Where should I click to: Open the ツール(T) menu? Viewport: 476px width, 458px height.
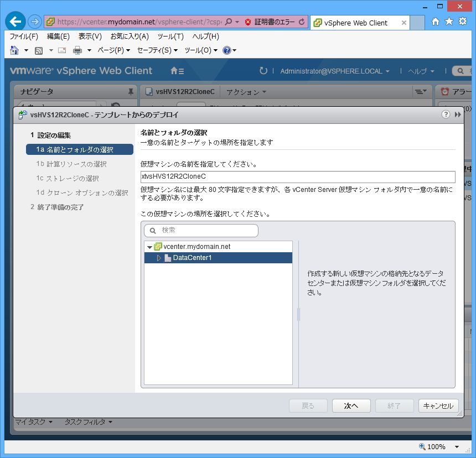pyautogui.click(x=170, y=37)
